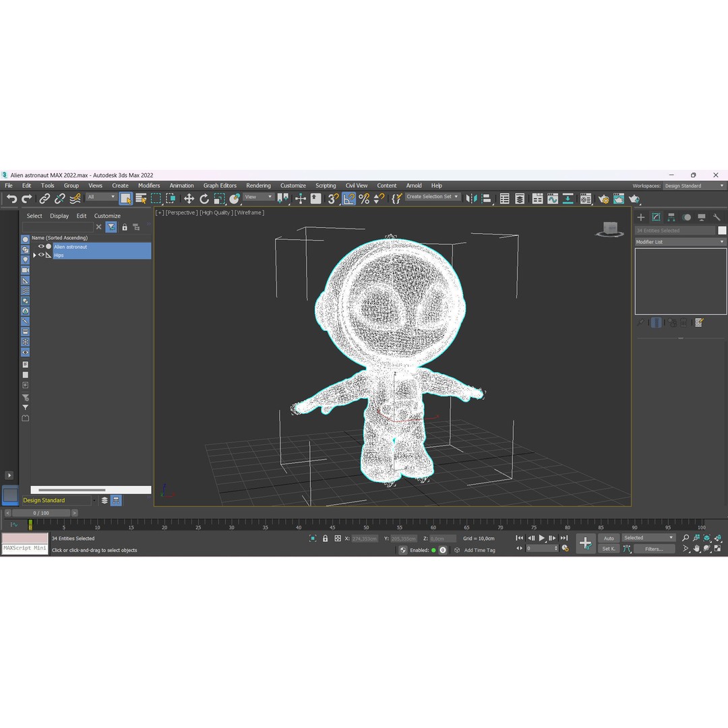Toggle the Ribbon icon

point(538,199)
